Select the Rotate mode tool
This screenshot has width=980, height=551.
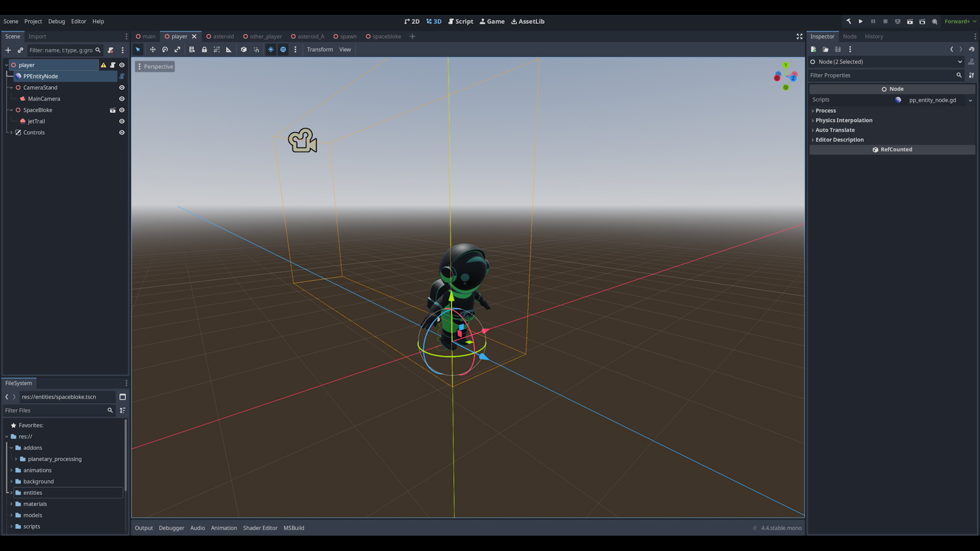[165, 49]
